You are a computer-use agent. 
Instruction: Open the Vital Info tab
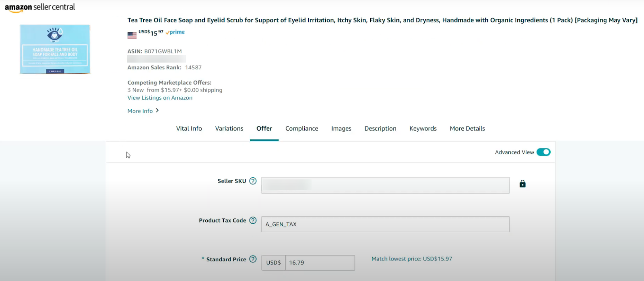pos(189,129)
